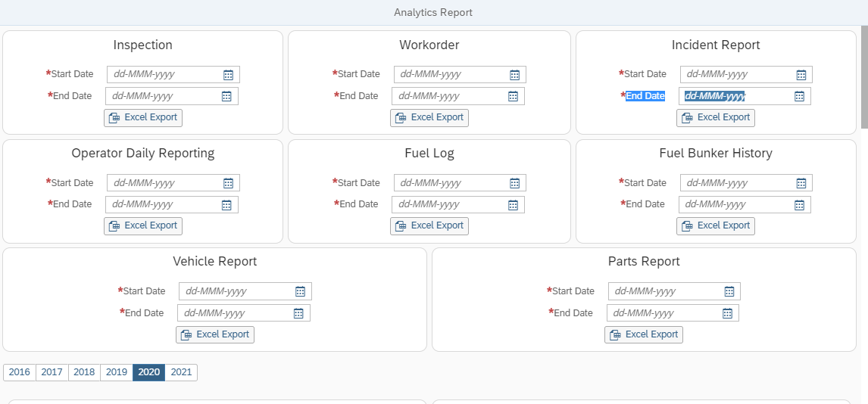Open calendar picker for Workorder End Date
This screenshot has width=868, height=404.
(x=513, y=96)
